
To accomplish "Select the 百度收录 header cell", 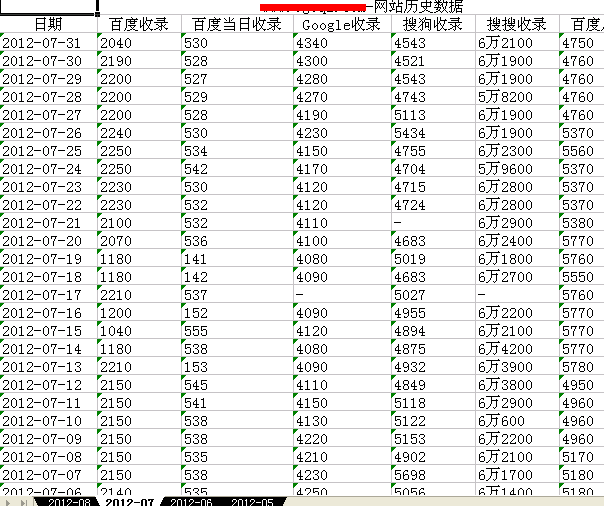I will pos(138,24).
